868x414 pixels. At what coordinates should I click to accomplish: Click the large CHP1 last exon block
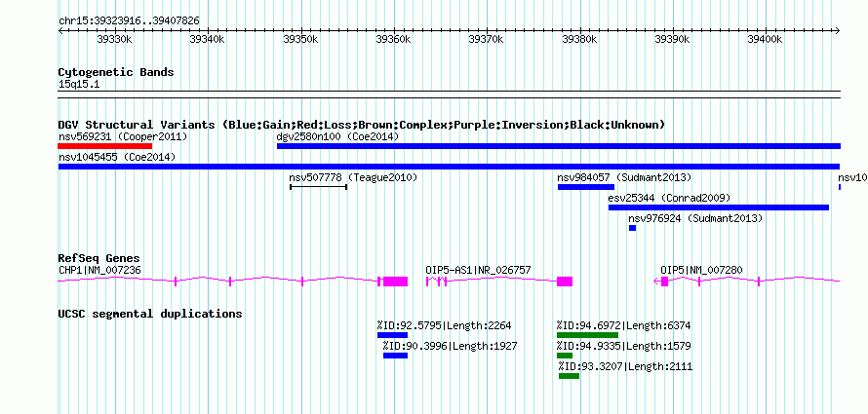395,281
